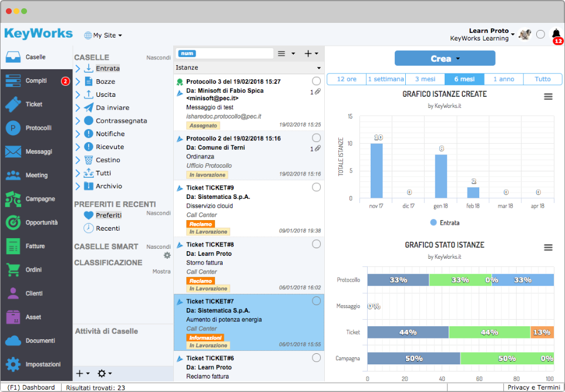Open the attachment on Protocollo 3
565x392 pixels.
[318, 92]
